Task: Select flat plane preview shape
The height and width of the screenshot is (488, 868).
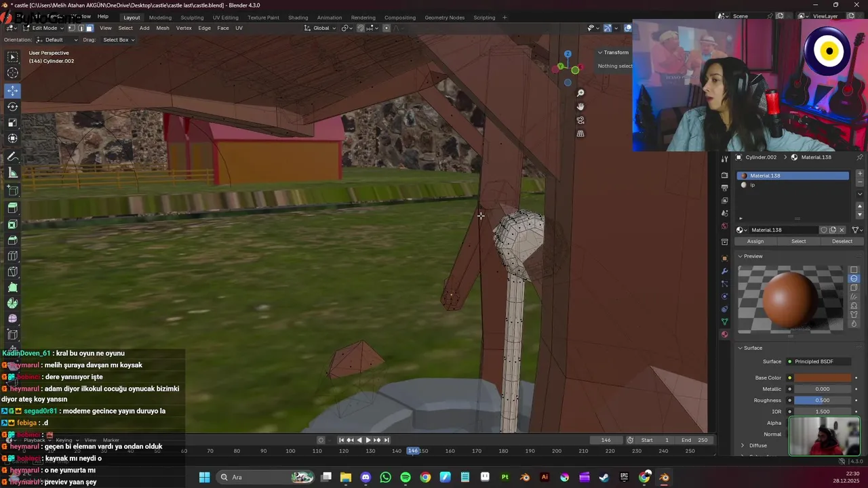Action: click(854, 270)
